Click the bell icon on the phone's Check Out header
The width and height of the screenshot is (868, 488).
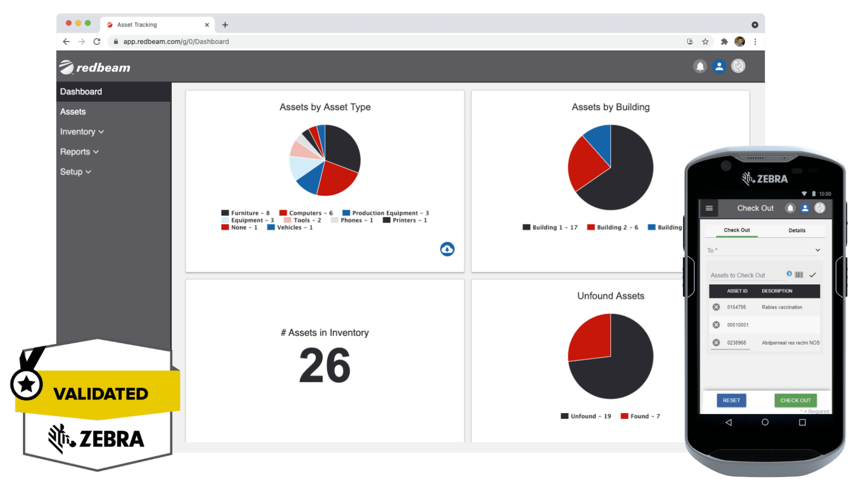(x=790, y=208)
